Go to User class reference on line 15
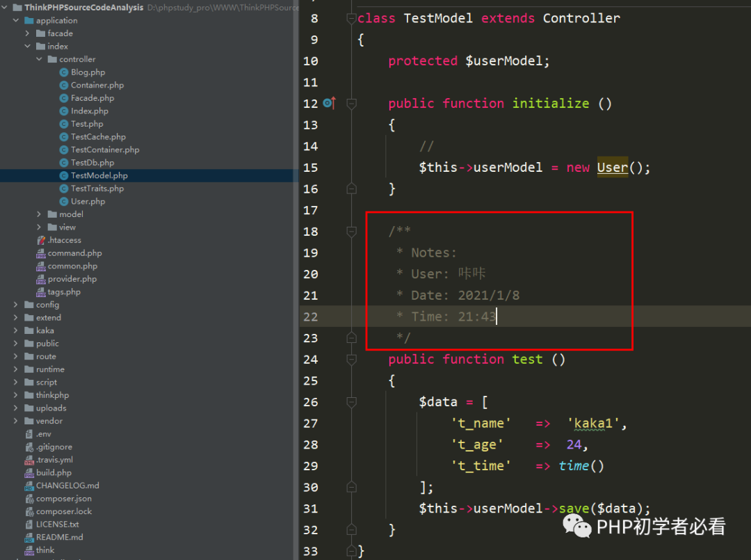The image size is (751, 560). click(612, 168)
